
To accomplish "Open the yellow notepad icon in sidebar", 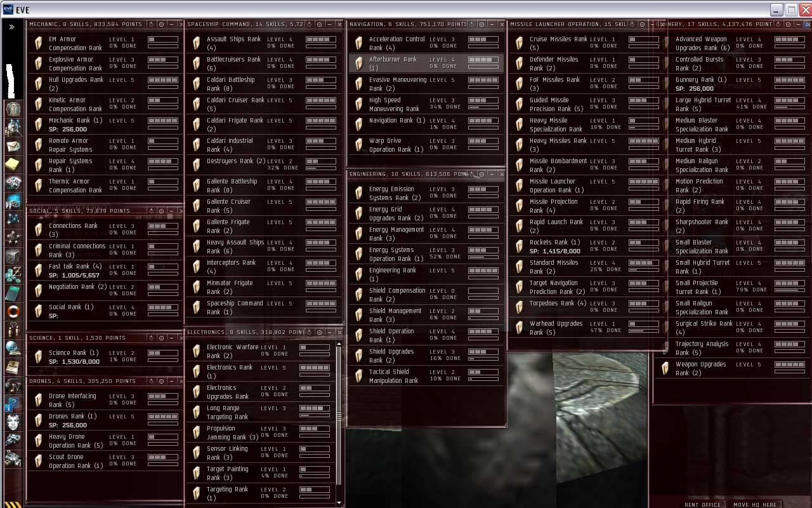I will tap(13, 164).
